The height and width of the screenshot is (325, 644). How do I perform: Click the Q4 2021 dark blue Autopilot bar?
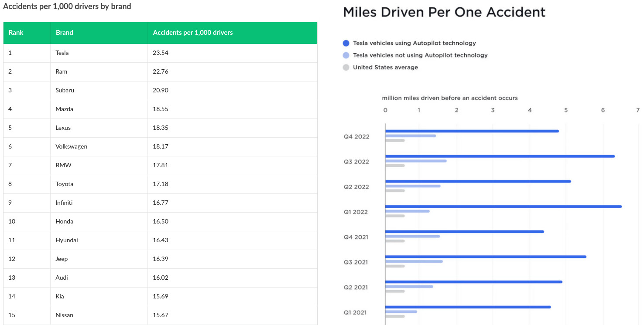click(x=465, y=232)
